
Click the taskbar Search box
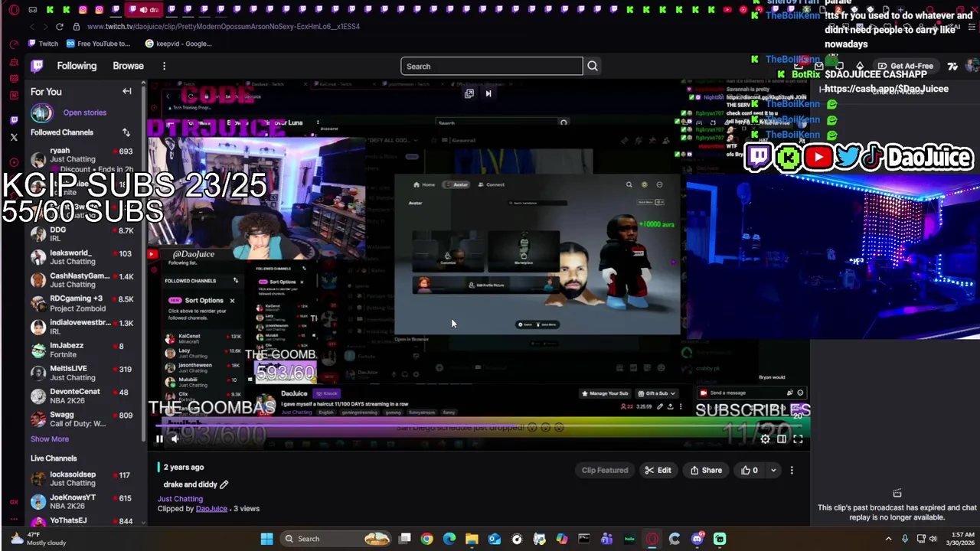[335, 539]
